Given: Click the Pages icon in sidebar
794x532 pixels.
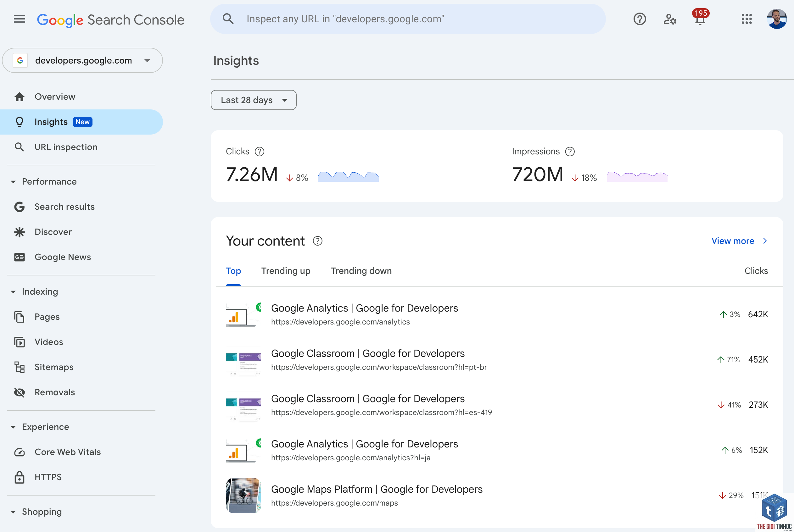Looking at the screenshot, I should (x=20, y=317).
